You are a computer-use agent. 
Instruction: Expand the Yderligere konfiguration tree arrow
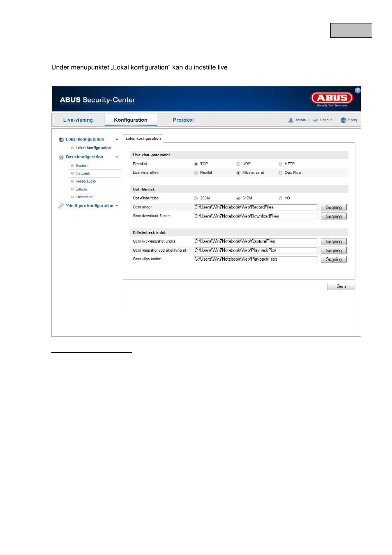point(117,206)
